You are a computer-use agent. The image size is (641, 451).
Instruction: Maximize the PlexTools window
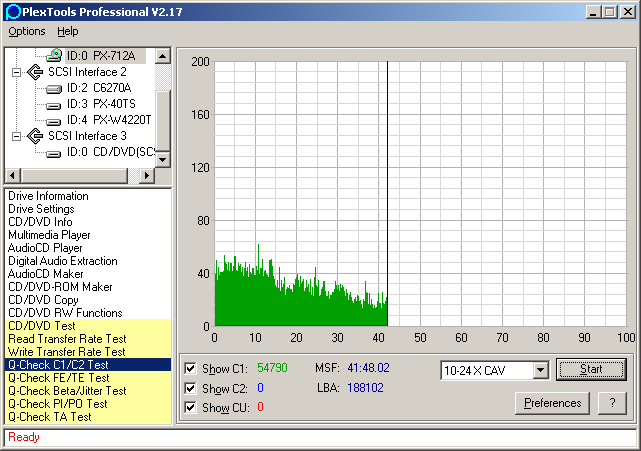pos(609,12)
